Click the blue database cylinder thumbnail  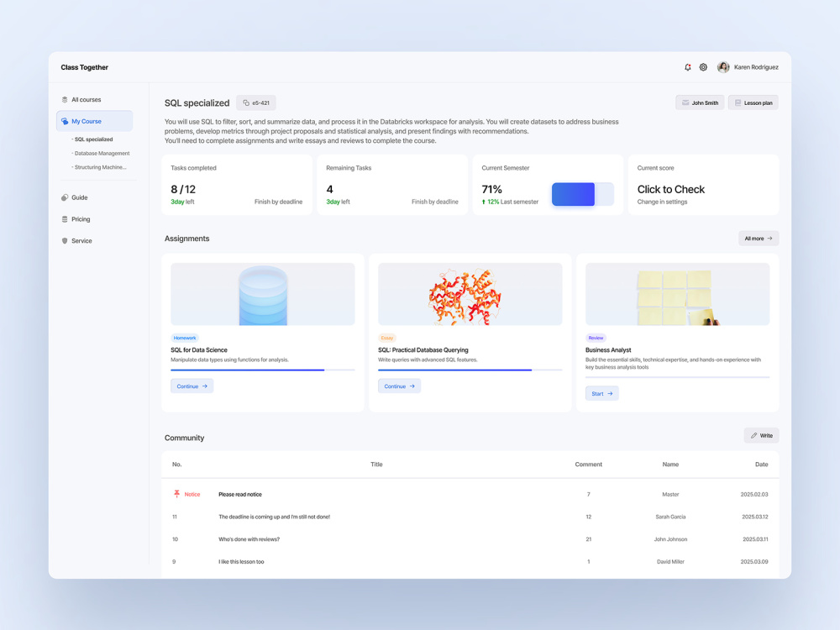[262, 294]
